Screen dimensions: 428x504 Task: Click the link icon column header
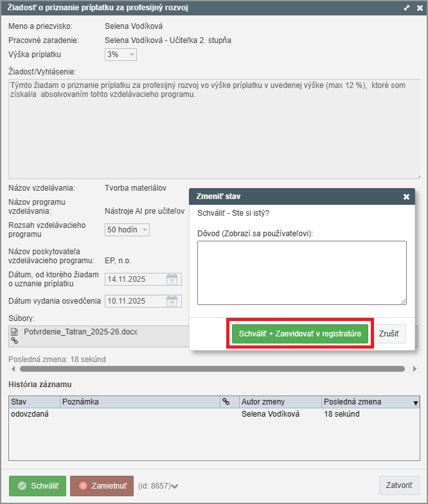(226, 402)
